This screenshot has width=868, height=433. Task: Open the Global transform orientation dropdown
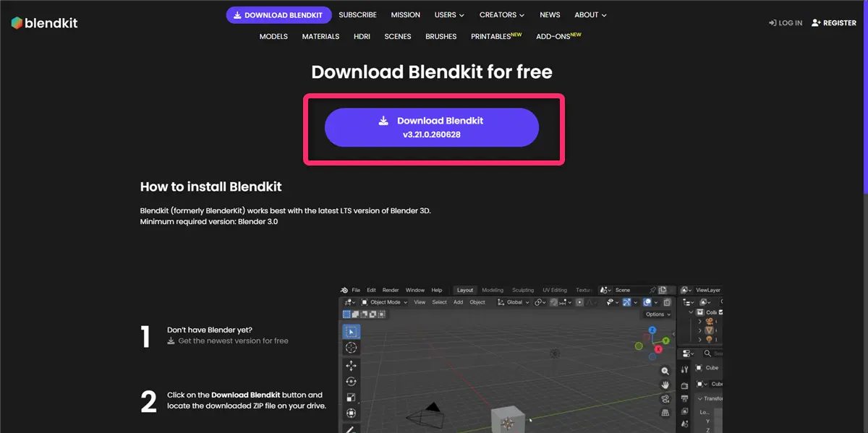514,302
